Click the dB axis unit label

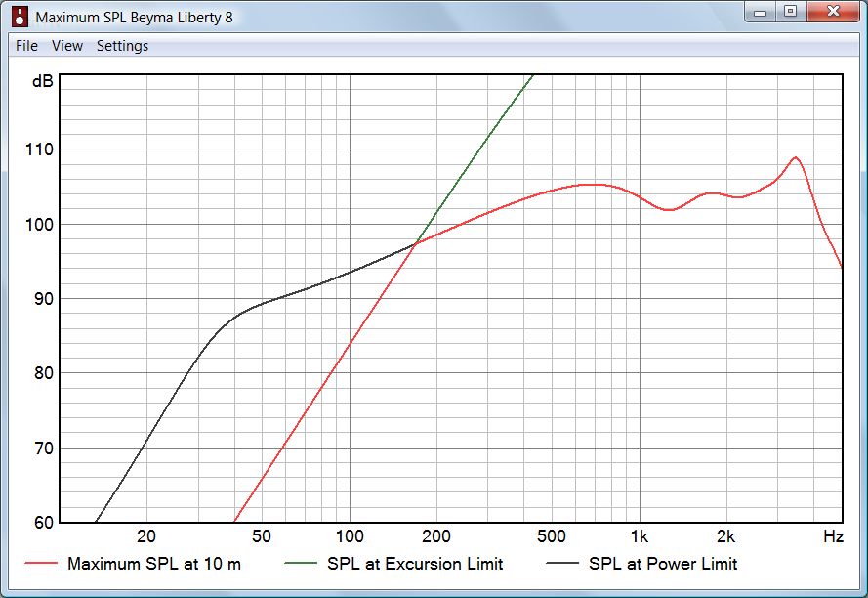coord(43,81)
